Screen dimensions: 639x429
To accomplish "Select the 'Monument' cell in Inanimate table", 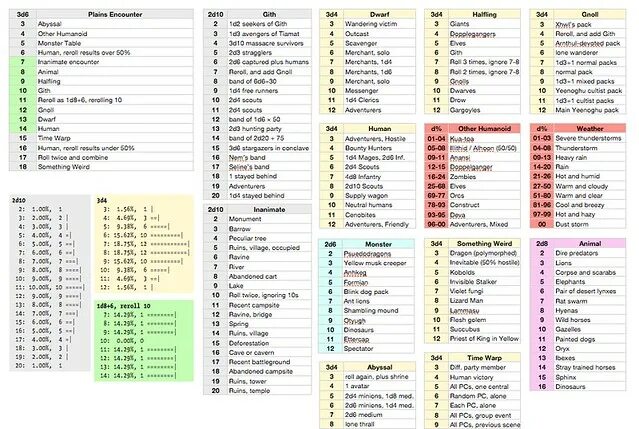I will tap(269, 219).
